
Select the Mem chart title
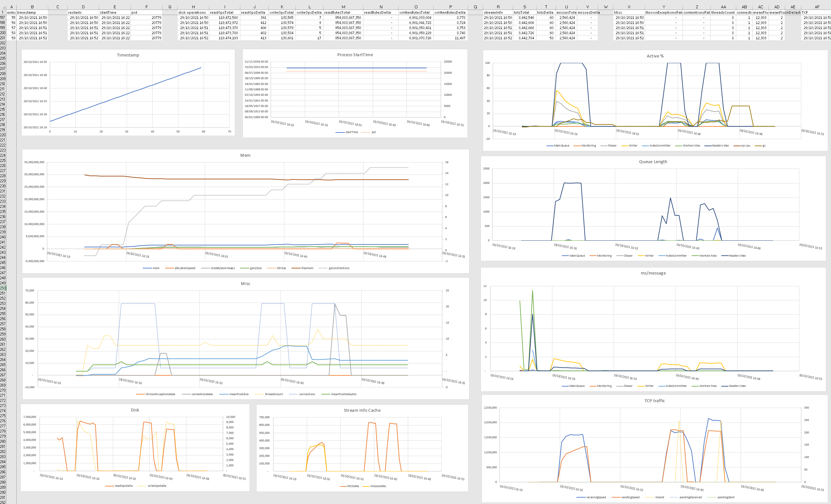[x=245, y=155]
